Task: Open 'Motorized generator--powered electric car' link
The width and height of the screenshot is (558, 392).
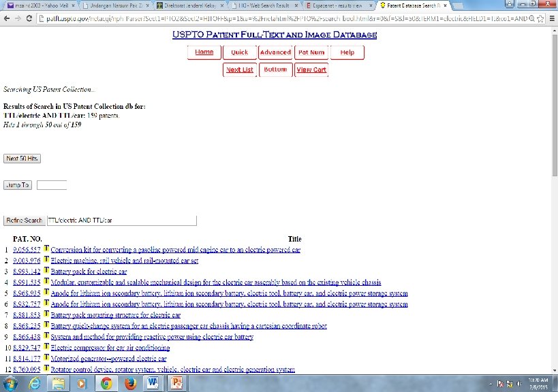Action: pyautogui.click(x=108, y=359)
